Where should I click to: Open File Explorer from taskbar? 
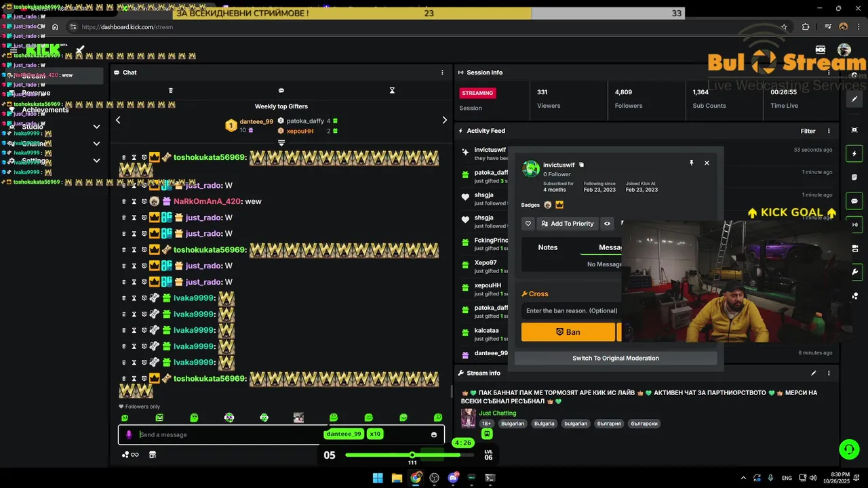point(397,478)
